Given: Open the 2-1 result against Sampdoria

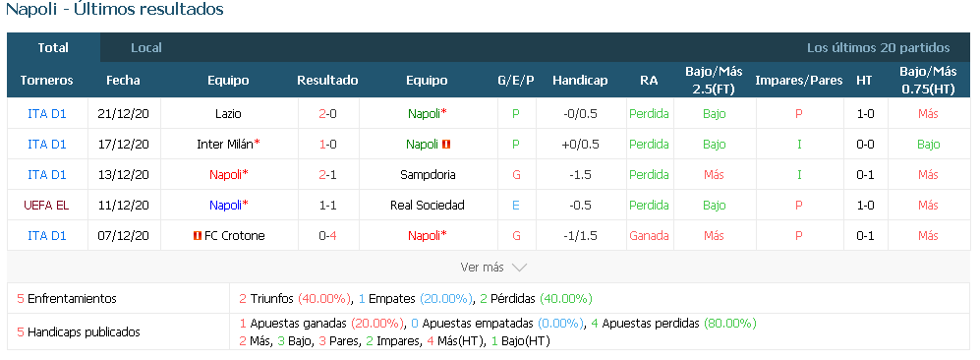Looking at the screenshot, I should pyautogui.click(x=328, y=175).
